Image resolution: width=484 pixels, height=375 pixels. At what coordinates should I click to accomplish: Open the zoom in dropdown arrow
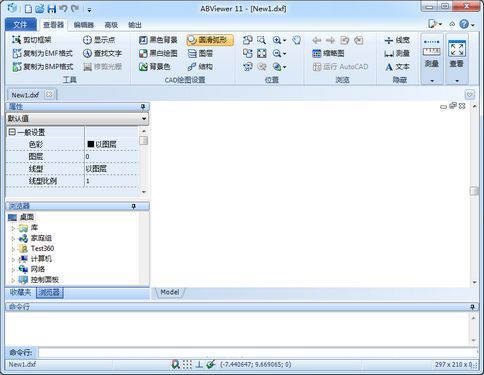(x=285, y=41)
